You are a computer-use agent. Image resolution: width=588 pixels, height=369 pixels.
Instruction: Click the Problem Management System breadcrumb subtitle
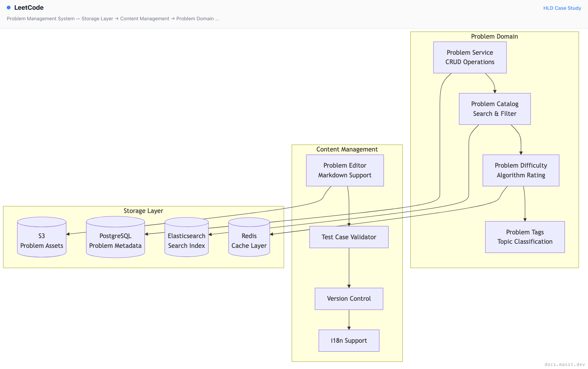click(x=113, y=19)
